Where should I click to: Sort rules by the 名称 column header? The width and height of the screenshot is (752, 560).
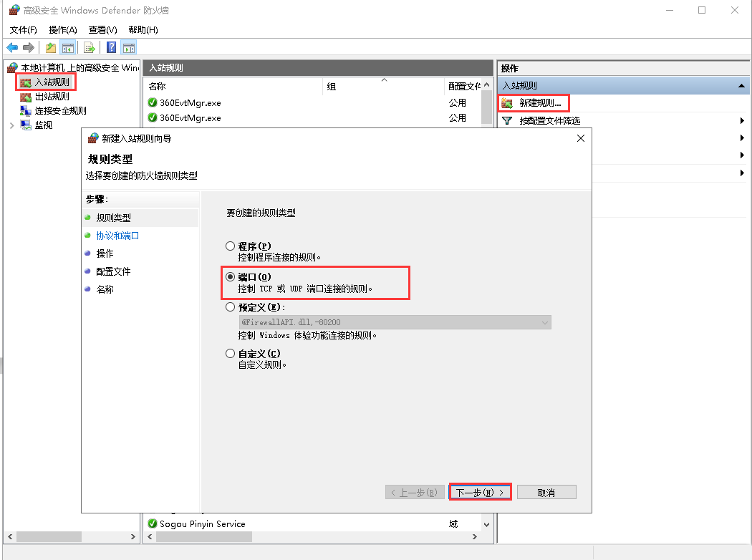(233, 87)
